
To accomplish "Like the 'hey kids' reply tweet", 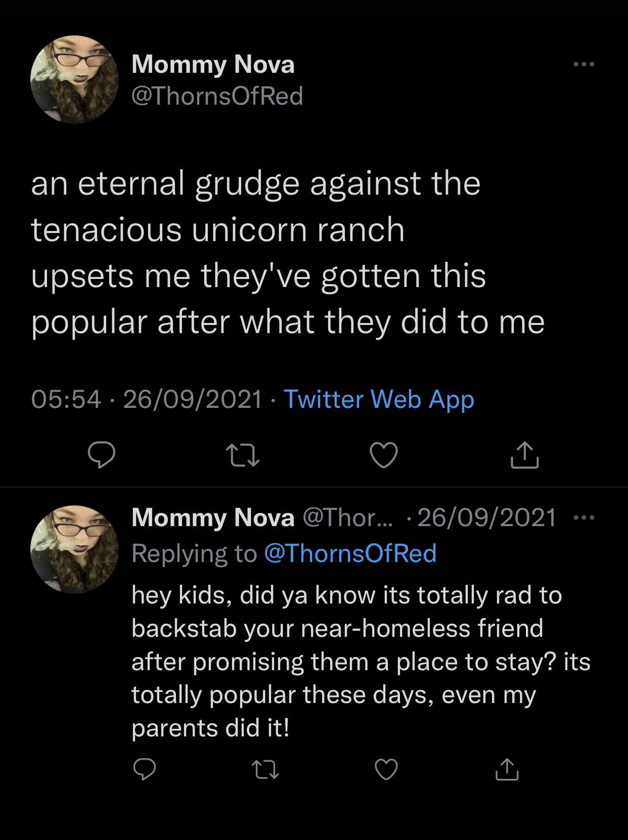I will [386, 769].
